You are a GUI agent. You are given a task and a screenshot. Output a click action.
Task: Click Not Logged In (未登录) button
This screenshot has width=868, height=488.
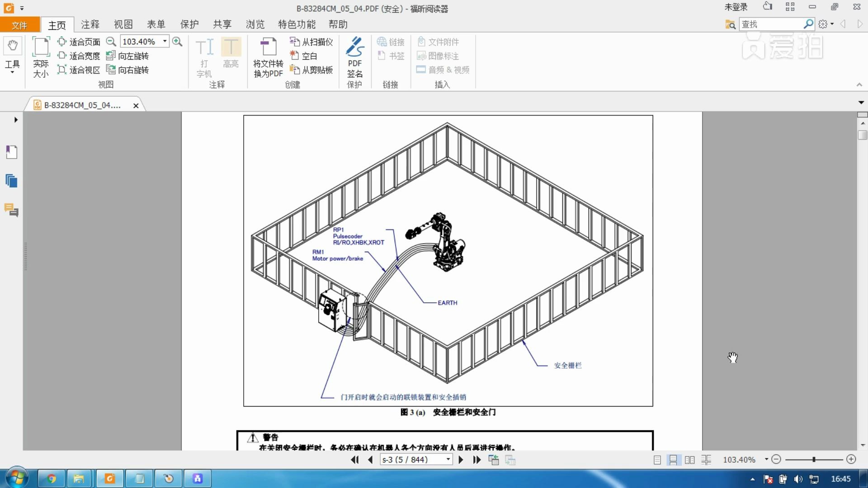[x=736, y=7]
